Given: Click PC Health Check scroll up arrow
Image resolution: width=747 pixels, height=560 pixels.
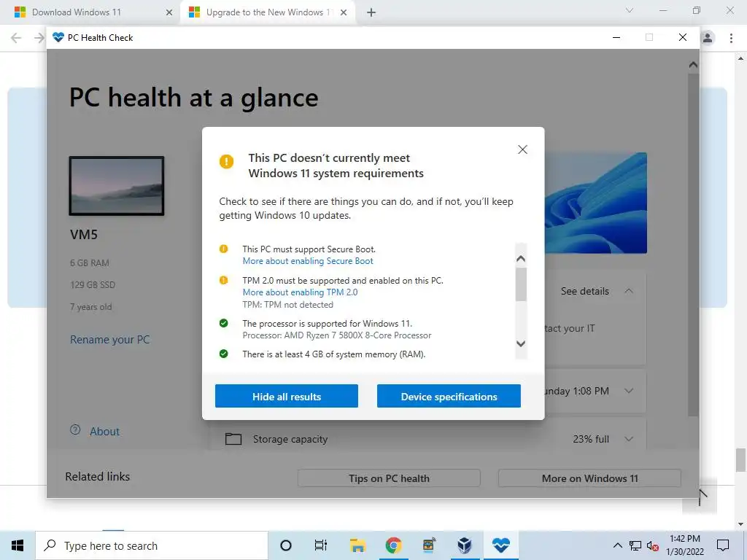Looking at the screenshot, I should (693, 65).
